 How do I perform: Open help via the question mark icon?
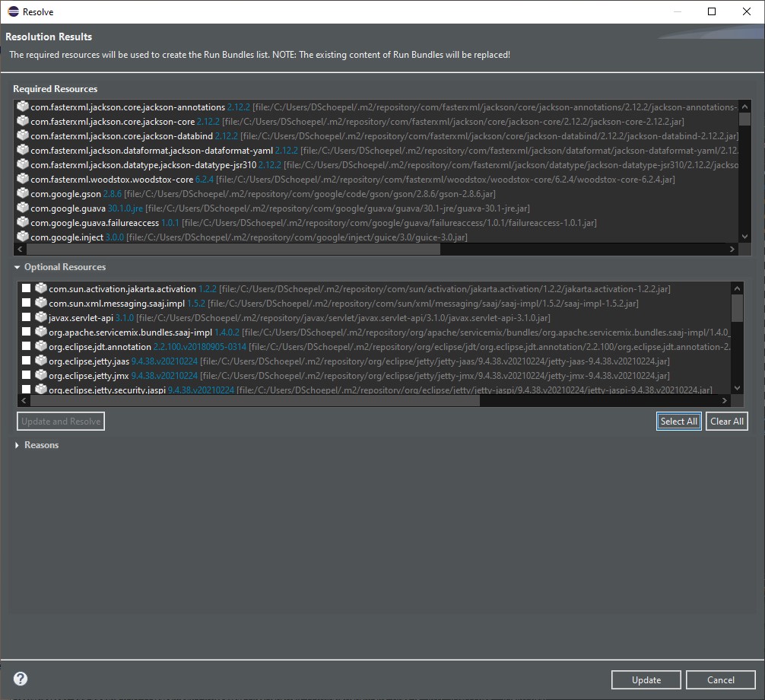[19, 679]
